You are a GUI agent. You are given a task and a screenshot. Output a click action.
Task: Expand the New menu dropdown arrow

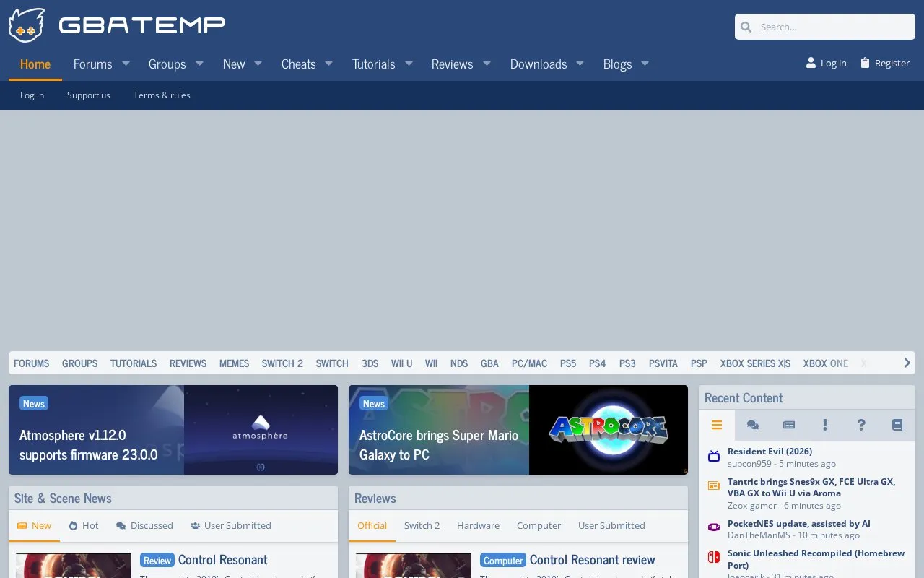click(258, 64)
